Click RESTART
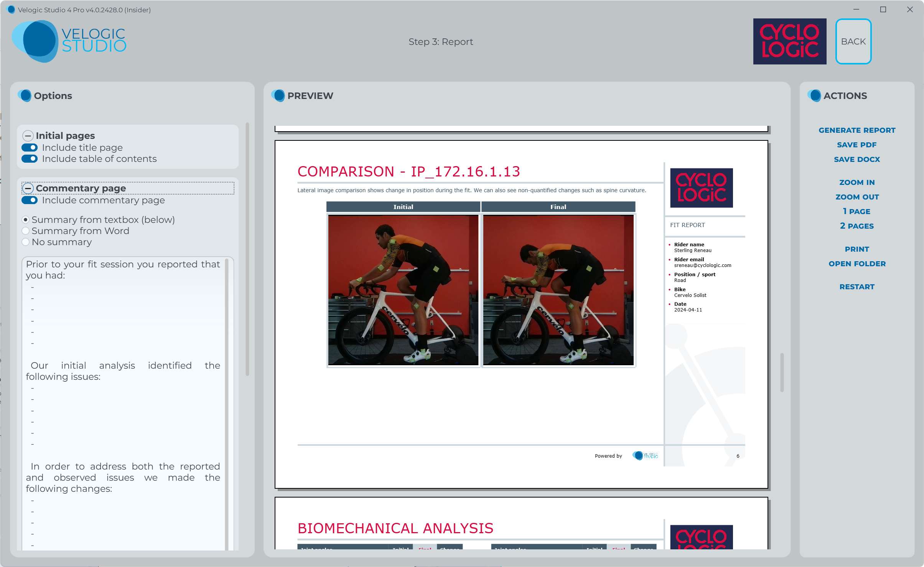Viewport: 924px width, 567px height. [x=857, y=287]
